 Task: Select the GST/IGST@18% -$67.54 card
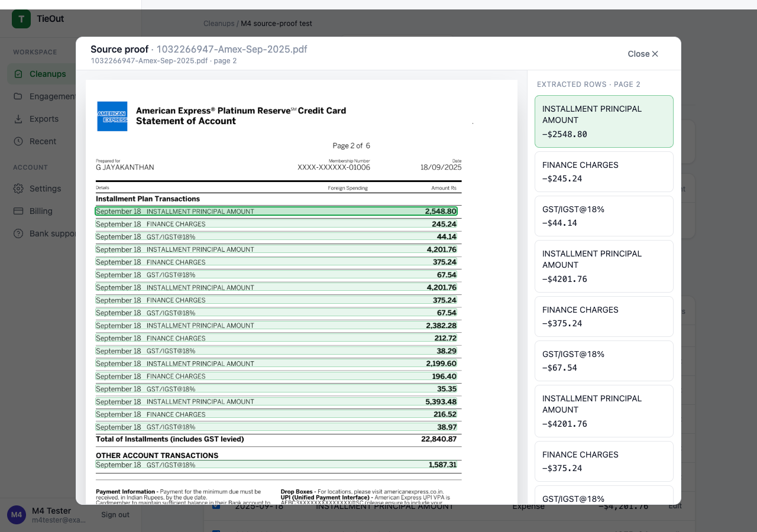pyautogui.click(x=604, y=361)
